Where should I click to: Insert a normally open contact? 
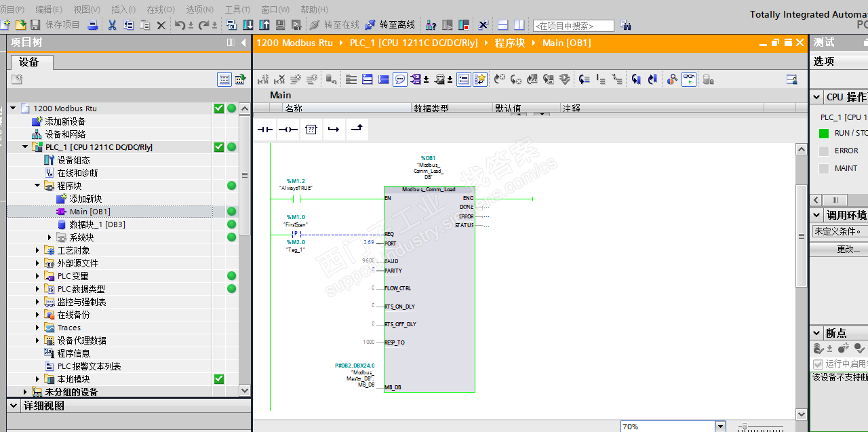pos(264,130)
